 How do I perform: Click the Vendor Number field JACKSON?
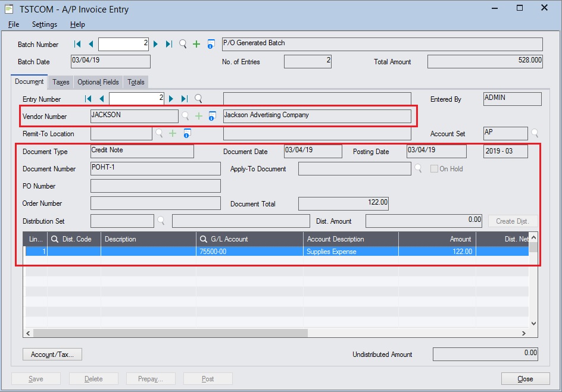(x=135, y=116)
